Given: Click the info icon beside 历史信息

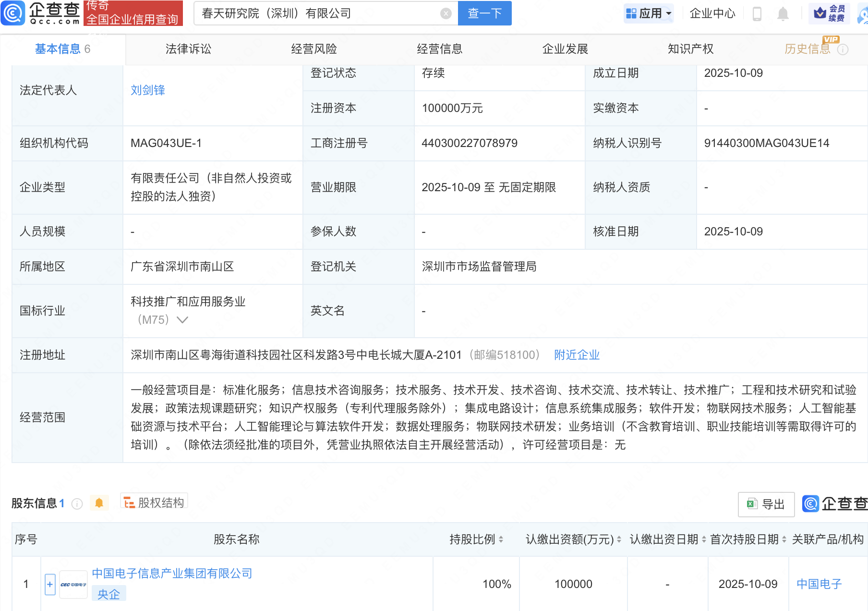Looking at the screenshot, I should tap(843, 49).
